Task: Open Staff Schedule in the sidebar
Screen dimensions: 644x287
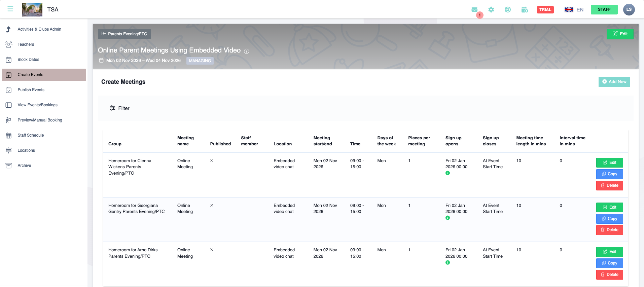Action: (x=31, y=135)
